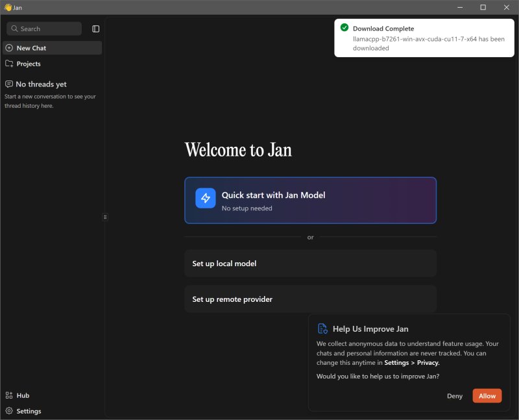Viewport: 519px width, 420px height.
Task: Click the Help Us Improve Jan document icon
Action: pos(322,328)
